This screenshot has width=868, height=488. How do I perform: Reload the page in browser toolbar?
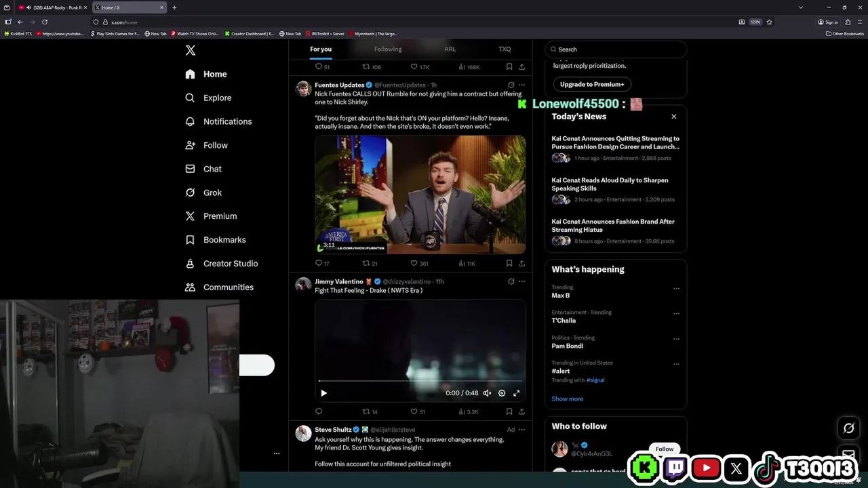coord(45,22)
